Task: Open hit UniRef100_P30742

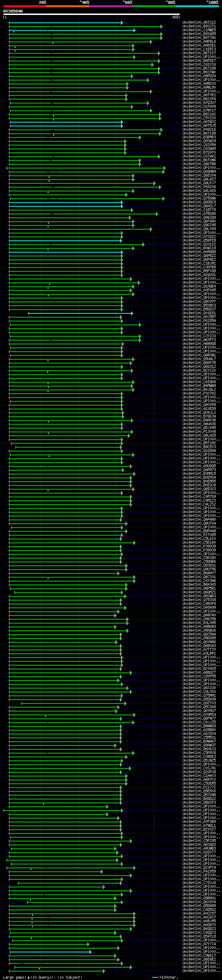Action: 199,394
